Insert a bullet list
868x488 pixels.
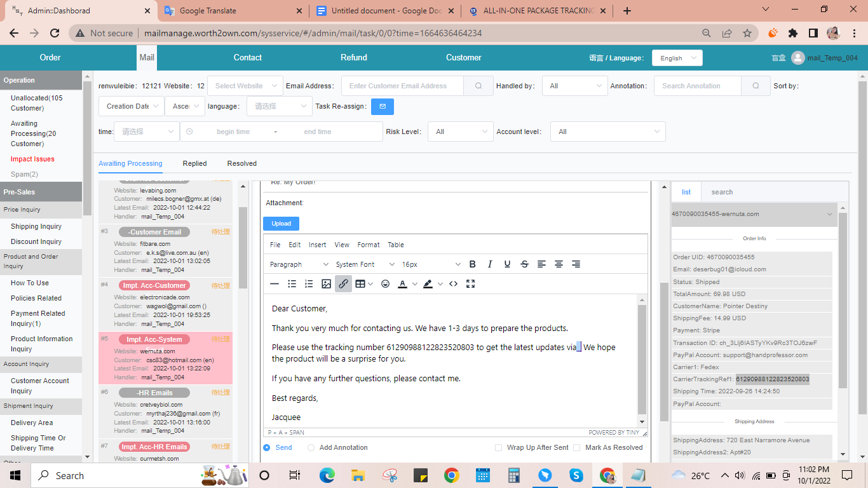coord(292,284)
